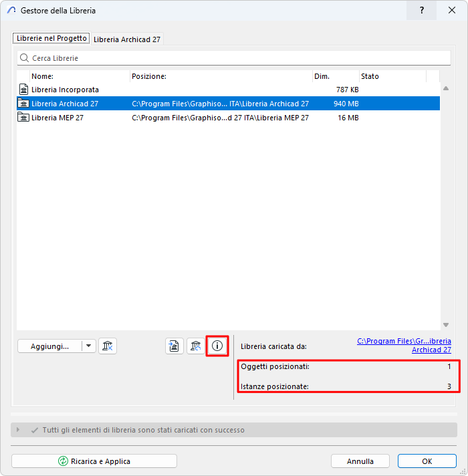Click the list scroll down arrow
Viewport: 468px width, 476px height.
point(446,325)
